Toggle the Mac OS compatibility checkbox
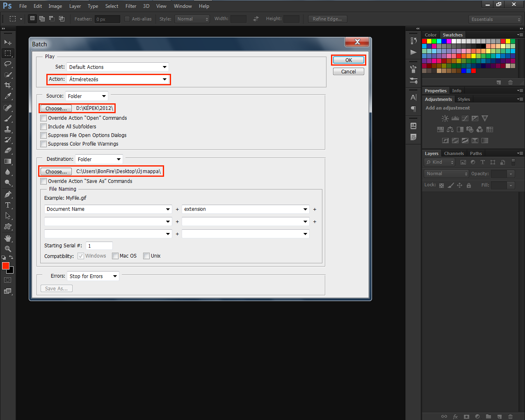Screen dimensions: 525x420 click(x=115, y=256)
